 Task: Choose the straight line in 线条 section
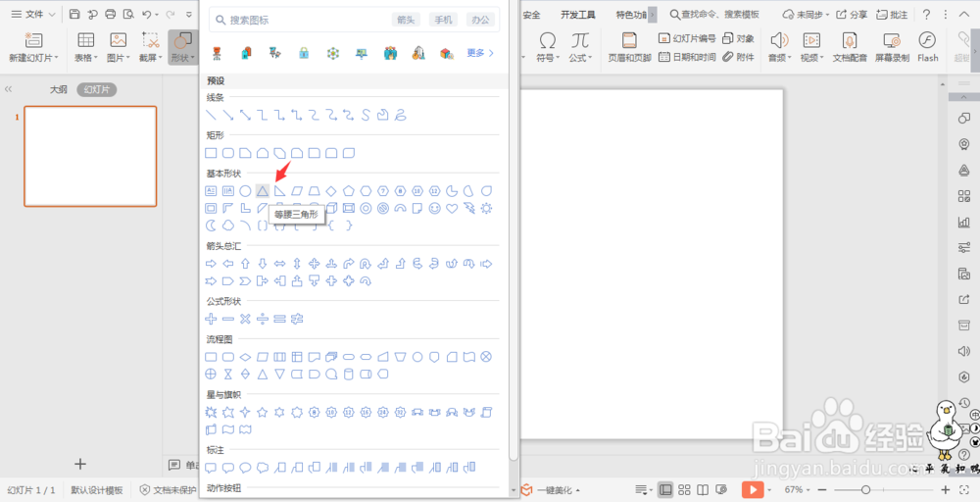(212, 115)
